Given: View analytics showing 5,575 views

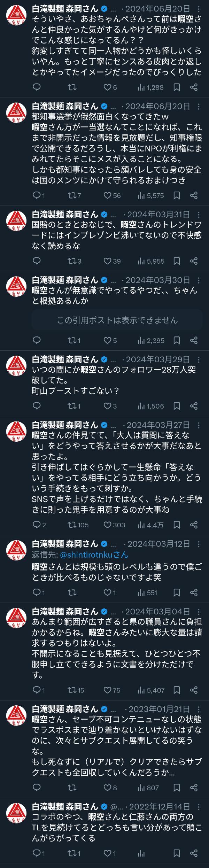Looking at the screenshot, I should point(151,195).
